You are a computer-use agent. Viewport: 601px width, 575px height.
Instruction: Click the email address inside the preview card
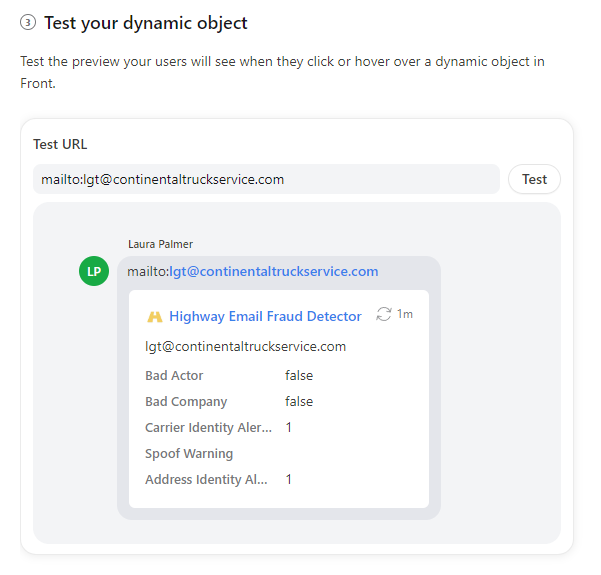pyautogui.click(x=245, y=347)
